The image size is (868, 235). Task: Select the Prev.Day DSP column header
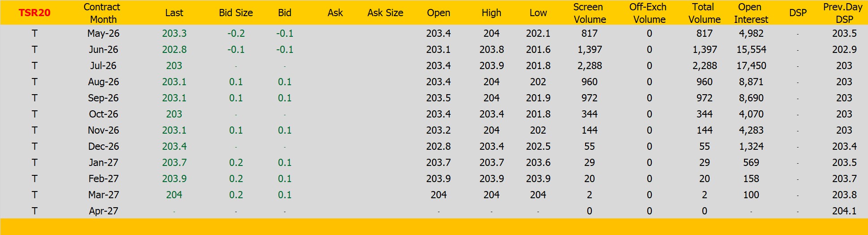point(843,13)
